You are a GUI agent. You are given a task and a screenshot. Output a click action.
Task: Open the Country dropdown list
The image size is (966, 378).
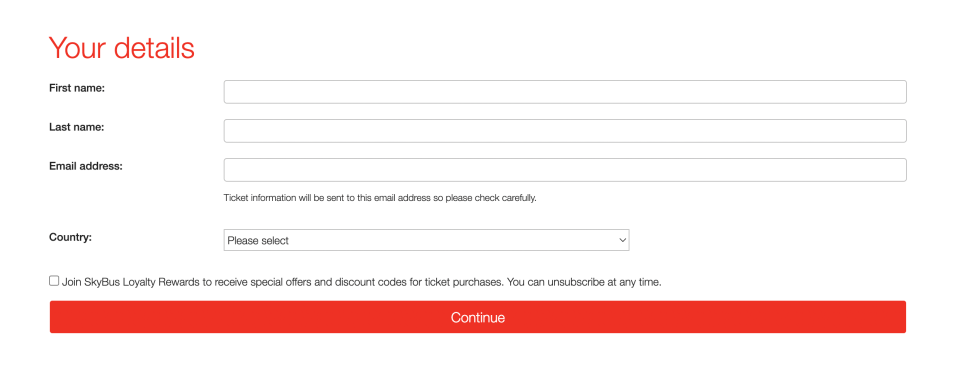(426, 240)
